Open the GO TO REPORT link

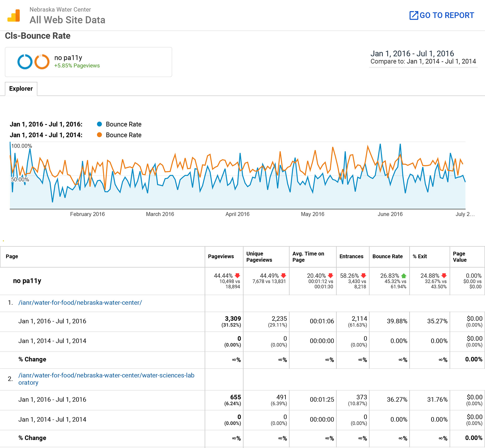[x=442, y=15]
